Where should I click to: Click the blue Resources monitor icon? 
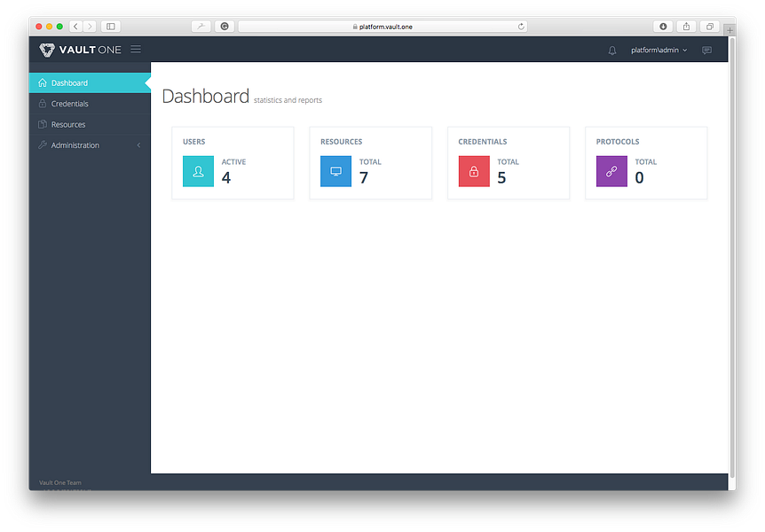335,171
